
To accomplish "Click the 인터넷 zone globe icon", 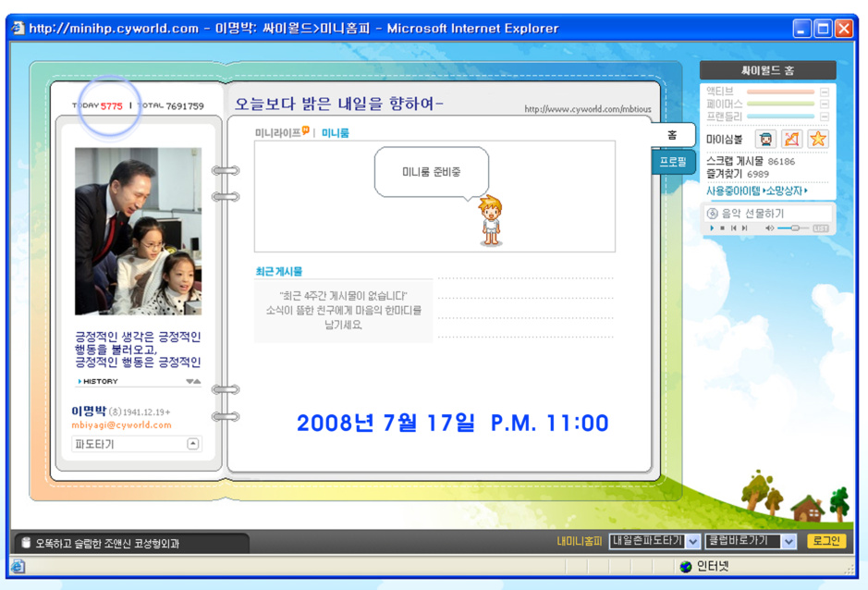I will [x=686, y=566].
